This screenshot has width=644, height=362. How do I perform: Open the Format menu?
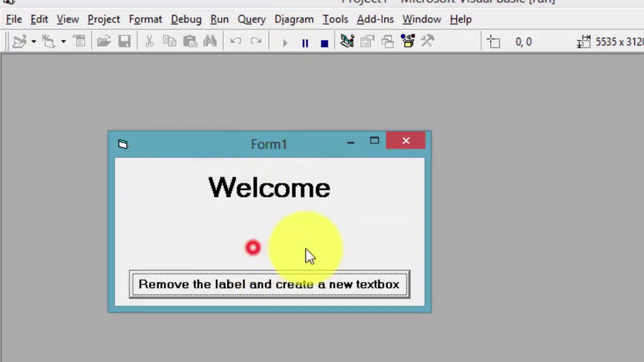click(145, 19)
